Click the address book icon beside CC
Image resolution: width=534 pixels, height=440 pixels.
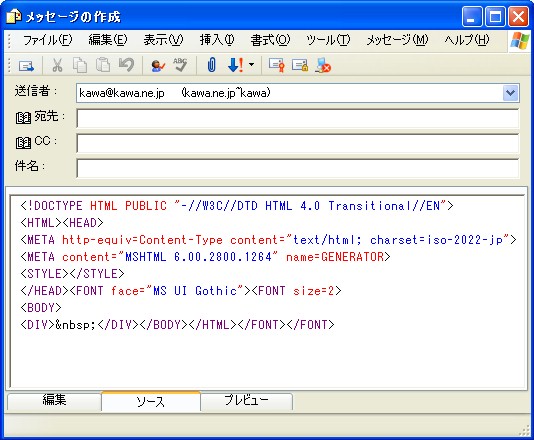coord(23,142)
